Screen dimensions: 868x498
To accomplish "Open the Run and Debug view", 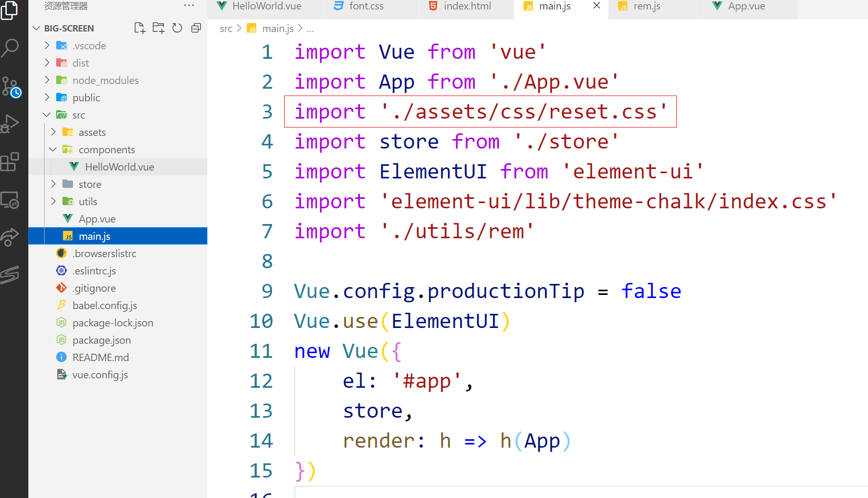I will 10,124.
